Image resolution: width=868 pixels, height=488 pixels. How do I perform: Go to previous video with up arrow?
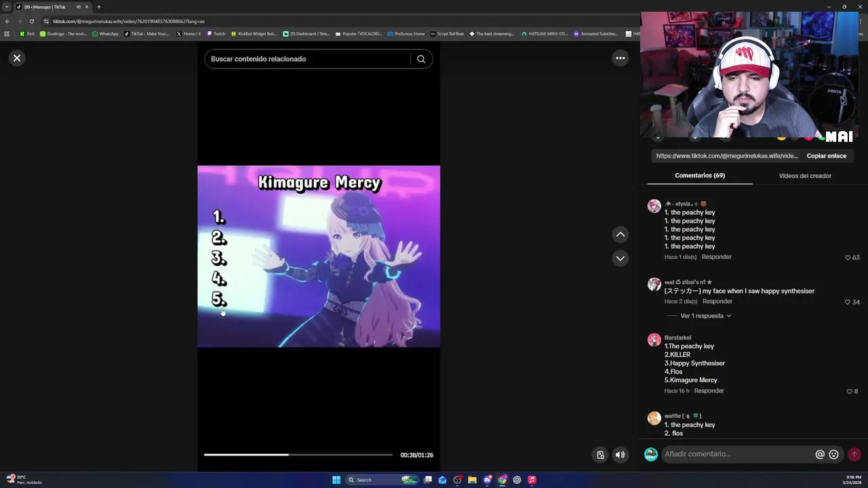[x=620, y=235]
